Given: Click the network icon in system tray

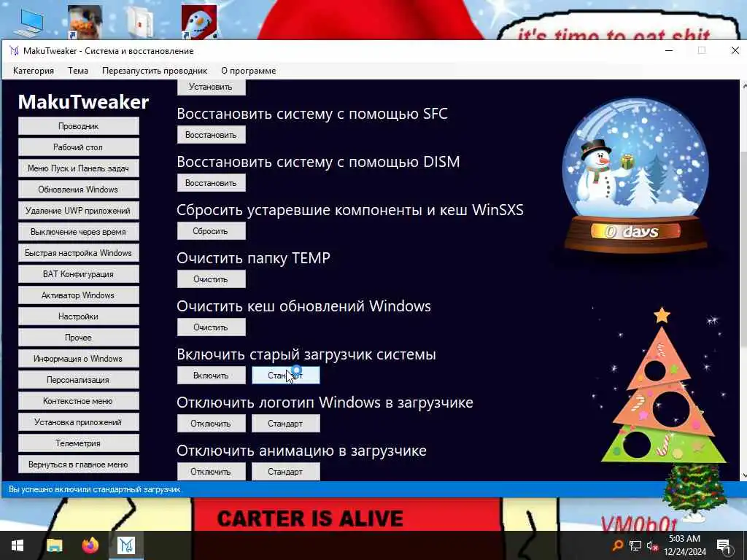Looking at the screenshot, I should coord(635,545).
